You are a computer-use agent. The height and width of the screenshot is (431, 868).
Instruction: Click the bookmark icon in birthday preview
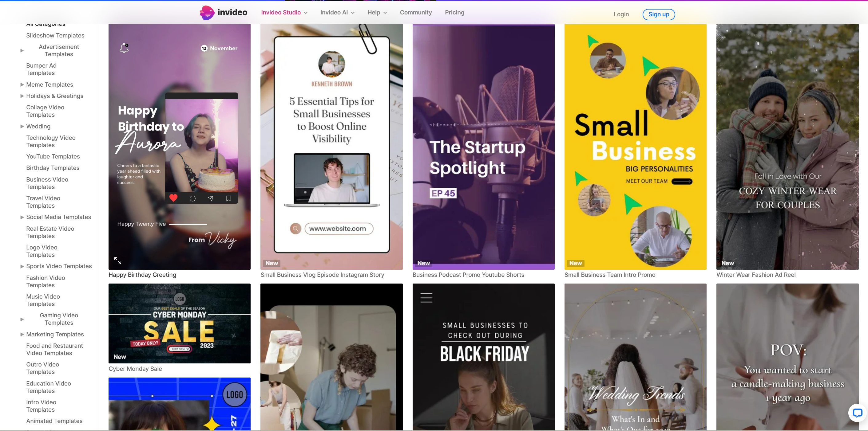click(228, 198)
